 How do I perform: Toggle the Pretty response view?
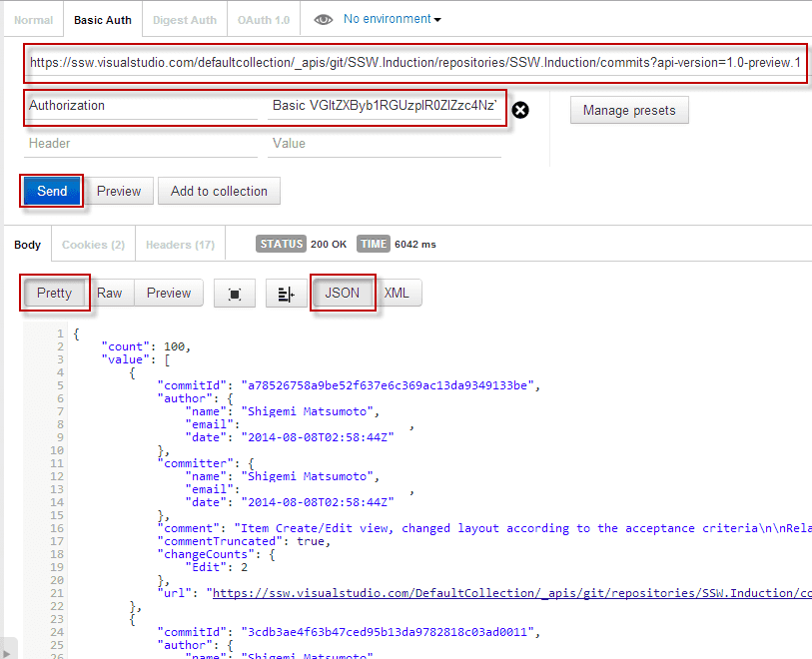pos(55,293)
